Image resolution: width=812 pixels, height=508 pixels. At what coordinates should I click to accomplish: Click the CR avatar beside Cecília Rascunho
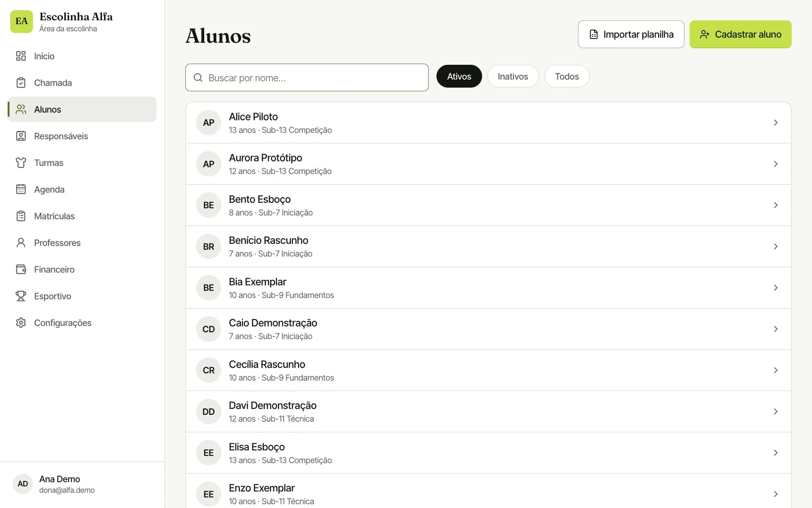(x=208, y=370)
